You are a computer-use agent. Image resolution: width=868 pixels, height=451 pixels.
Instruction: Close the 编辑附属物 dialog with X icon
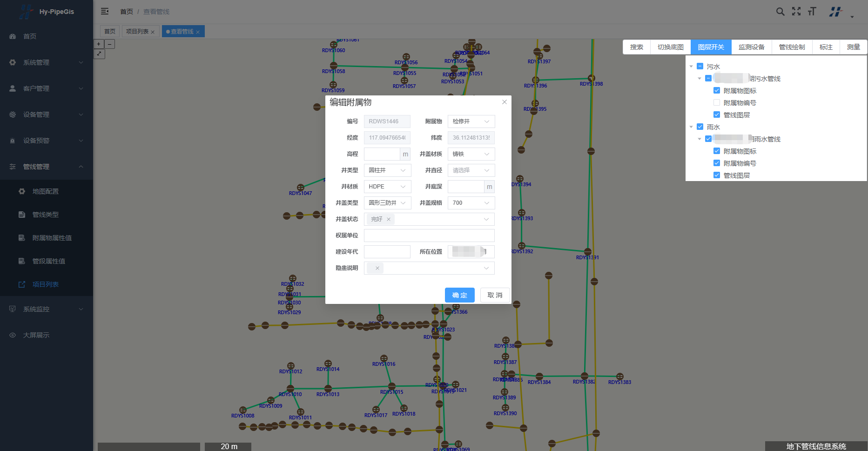point(504,102)
